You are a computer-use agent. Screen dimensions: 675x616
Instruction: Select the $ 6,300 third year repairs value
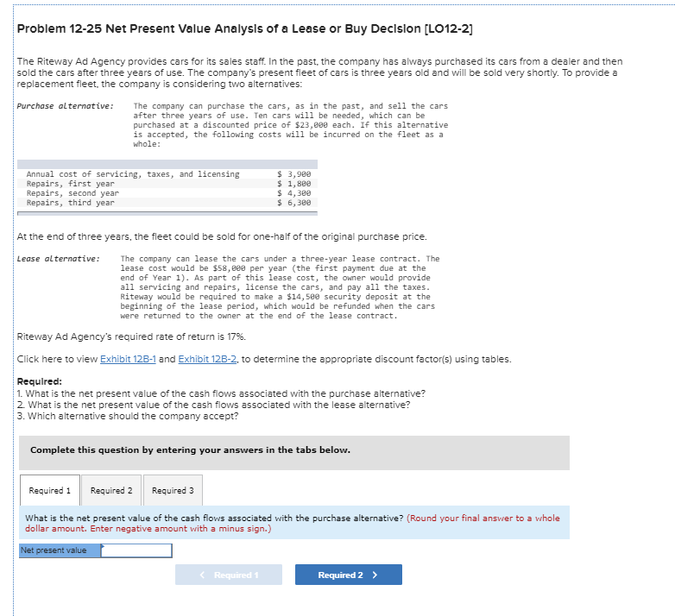[294, 203]
